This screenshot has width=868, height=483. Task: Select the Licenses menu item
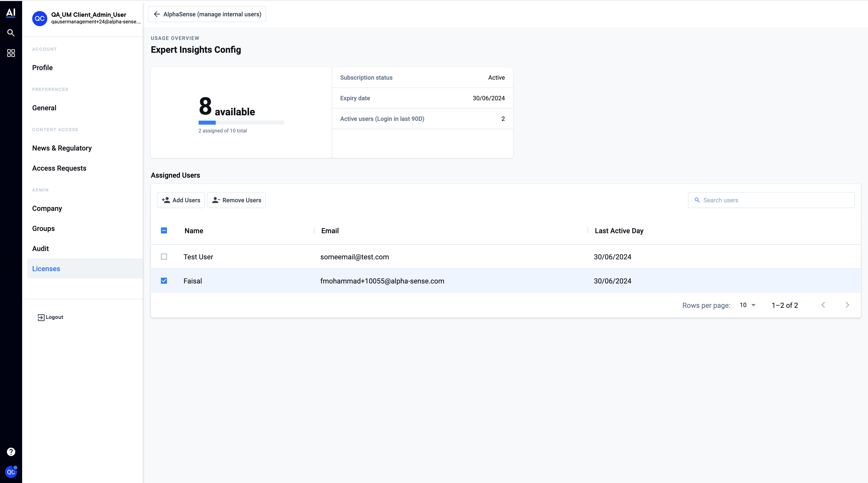click(85, 268)
